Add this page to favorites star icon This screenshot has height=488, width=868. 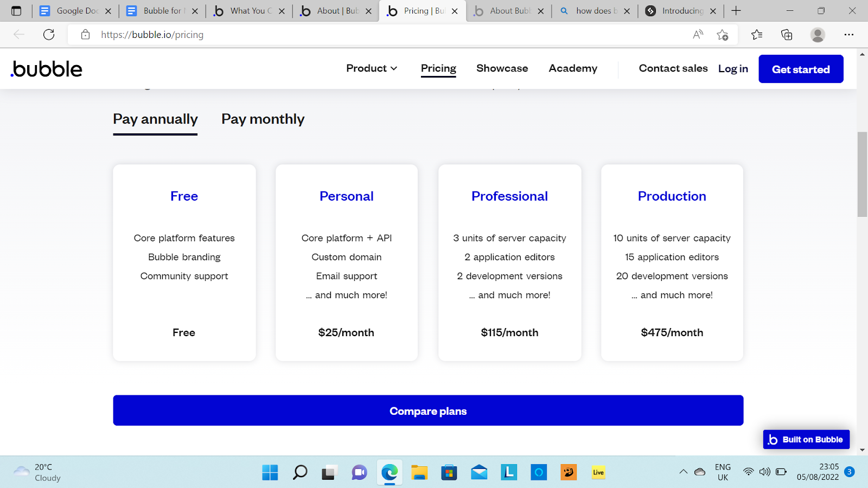pos(723,35)
